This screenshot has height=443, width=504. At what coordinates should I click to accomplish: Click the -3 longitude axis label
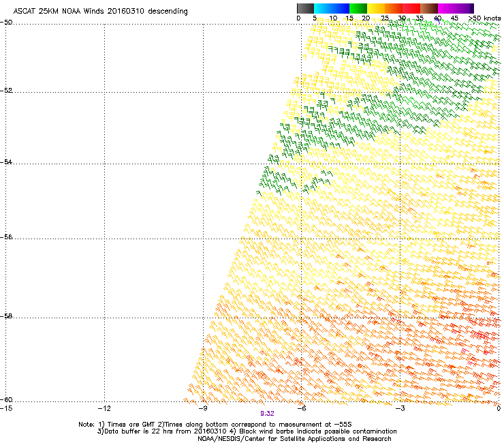pyautogui.click(x=400, y=408)
